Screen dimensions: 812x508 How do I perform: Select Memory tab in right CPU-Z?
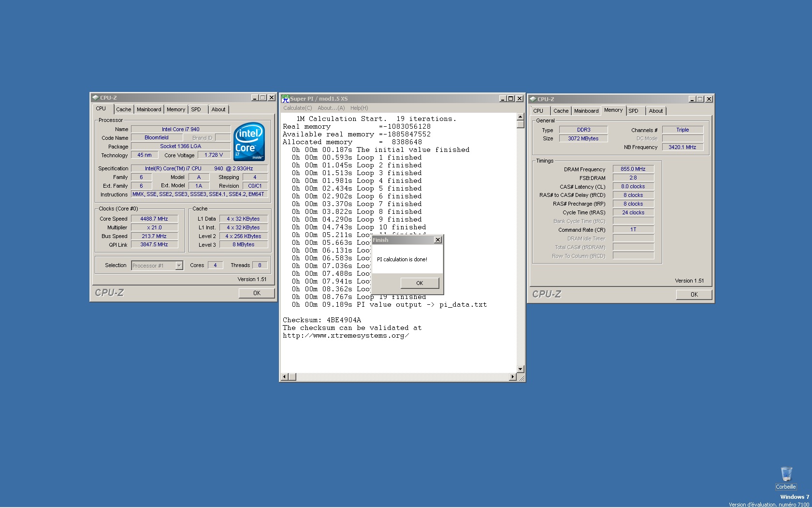tap(613, 110)
